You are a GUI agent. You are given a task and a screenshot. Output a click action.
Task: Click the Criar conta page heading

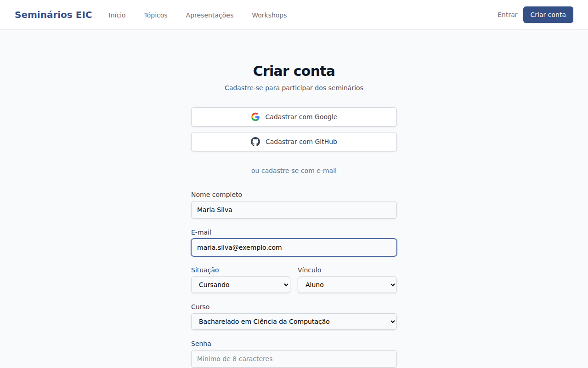pos(294,71)
